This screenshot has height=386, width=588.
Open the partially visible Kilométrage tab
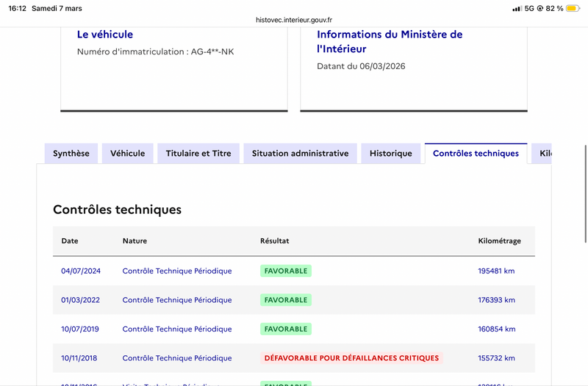[544, 154]
